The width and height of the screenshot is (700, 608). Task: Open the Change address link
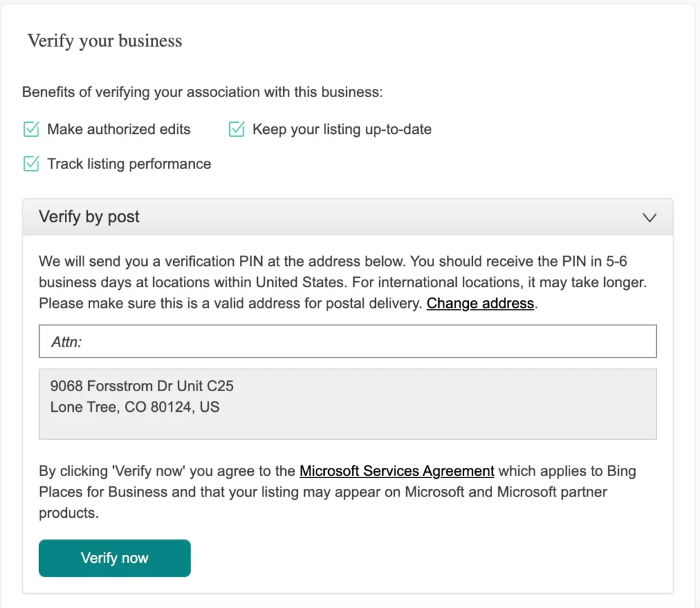[x=479, y=303]
